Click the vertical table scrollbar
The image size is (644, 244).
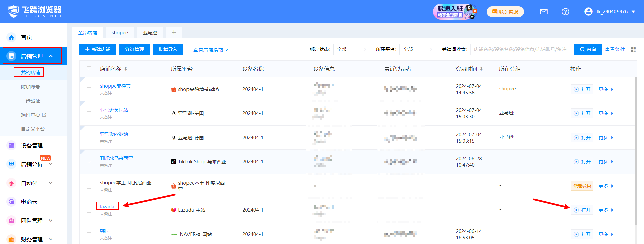(636, 151)
